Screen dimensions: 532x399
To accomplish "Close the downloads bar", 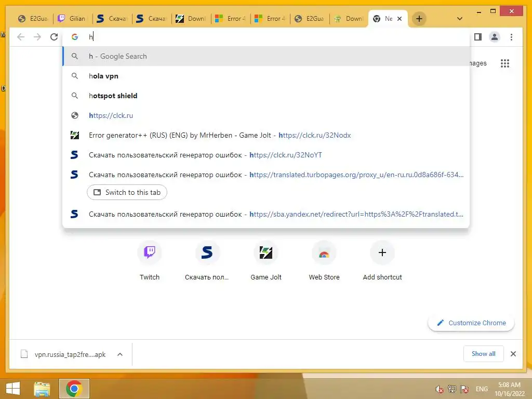I will (513, 354).
